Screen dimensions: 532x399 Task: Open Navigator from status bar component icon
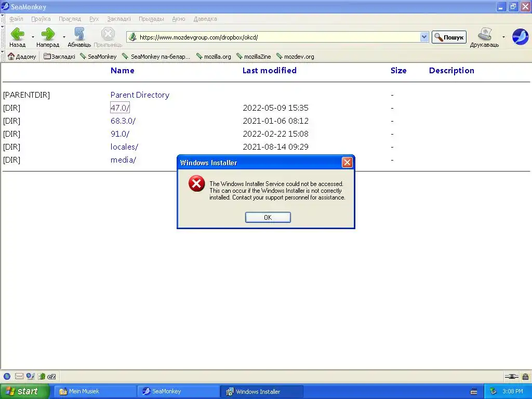7,376
